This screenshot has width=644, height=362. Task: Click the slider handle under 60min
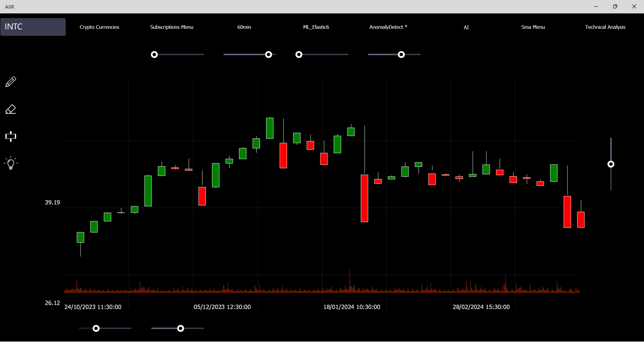pos(268,55)
